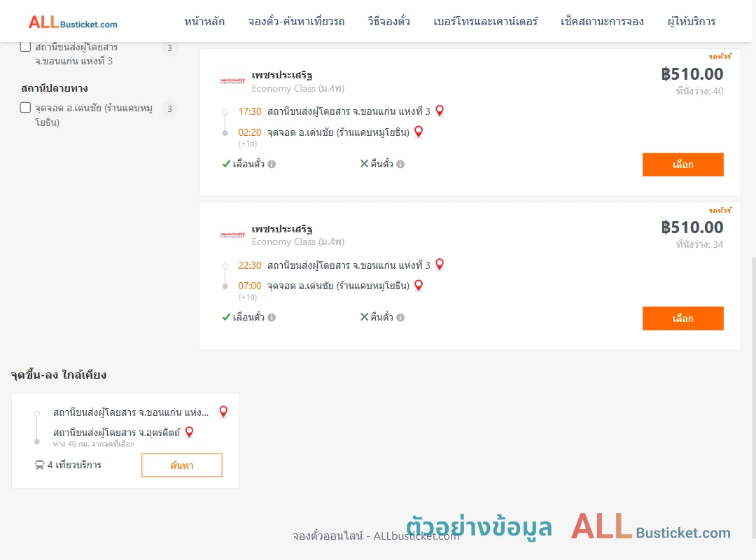The width and height of the screenshot is (756, 560).
Task: Click 4 เที่ยวบริการ trips count text
Action: tap(74, 465)
